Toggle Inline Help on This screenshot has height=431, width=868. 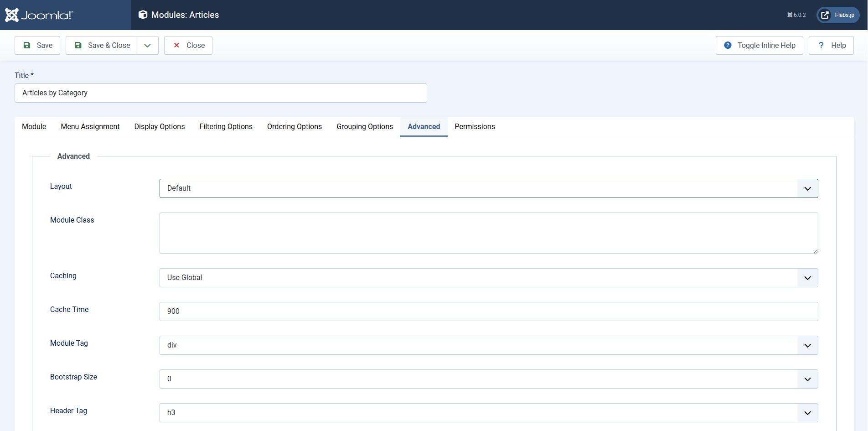coord(759,45)
